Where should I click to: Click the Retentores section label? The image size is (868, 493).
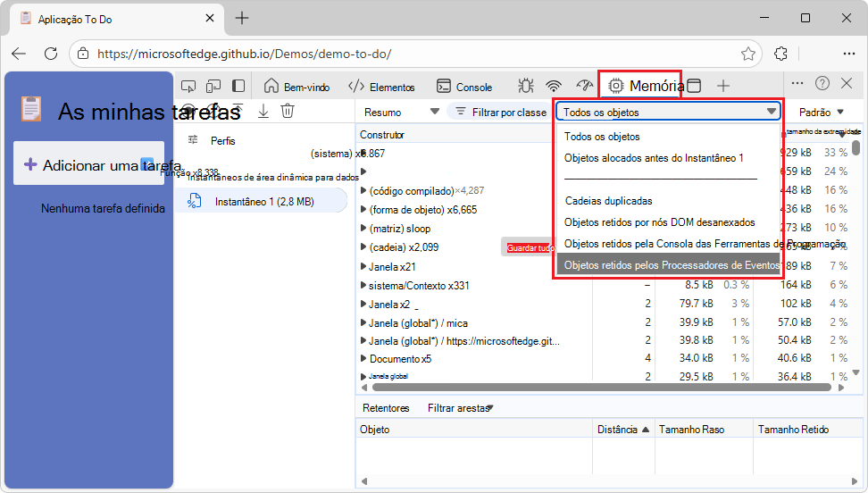pos(386,408)
